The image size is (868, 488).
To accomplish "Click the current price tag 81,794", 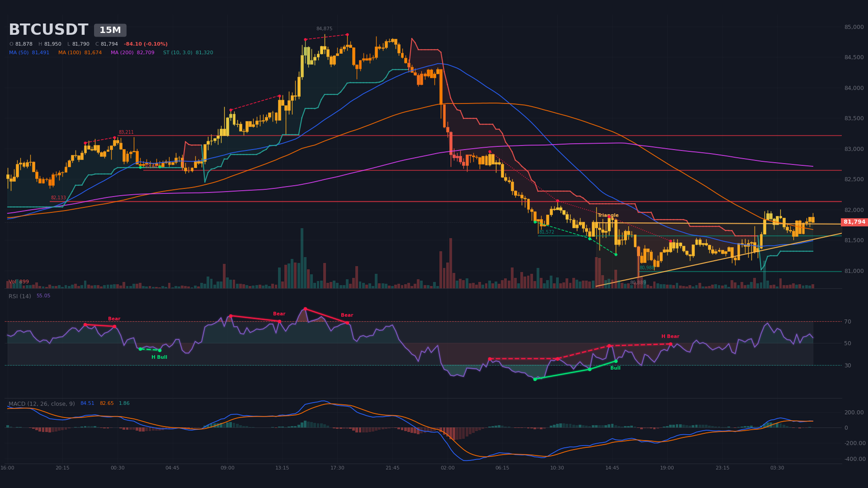I will point(854,222).
